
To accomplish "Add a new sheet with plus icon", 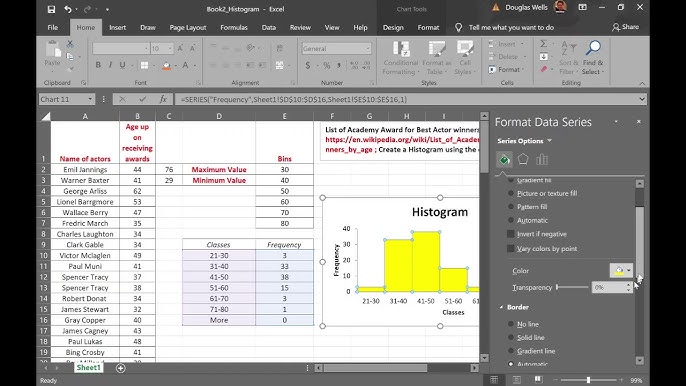I will point(121,368).
